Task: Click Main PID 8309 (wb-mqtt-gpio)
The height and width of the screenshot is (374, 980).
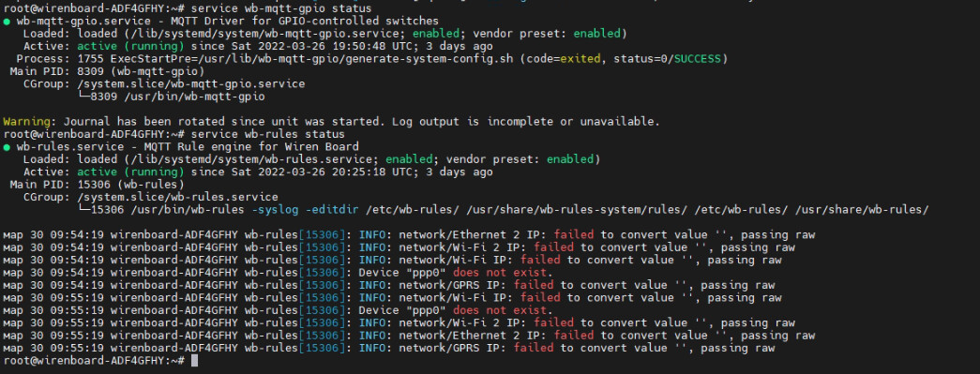Action: [x=107, y=71]
